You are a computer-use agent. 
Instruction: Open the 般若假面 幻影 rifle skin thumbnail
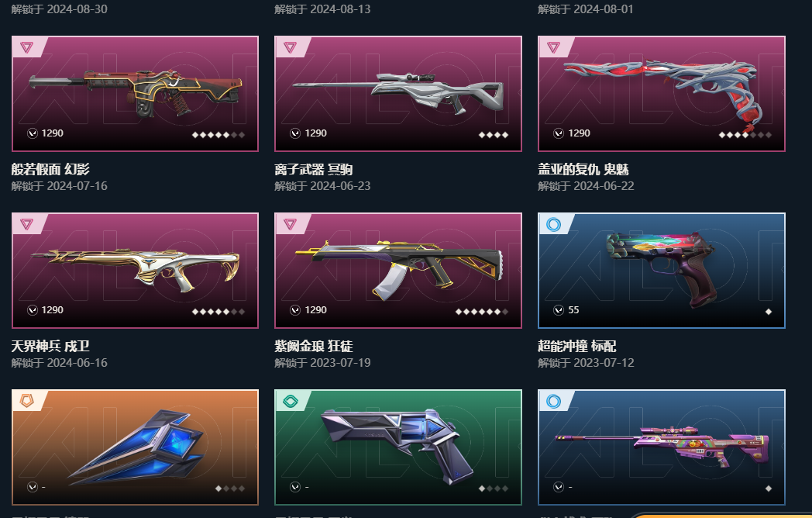tap(135, 94)
